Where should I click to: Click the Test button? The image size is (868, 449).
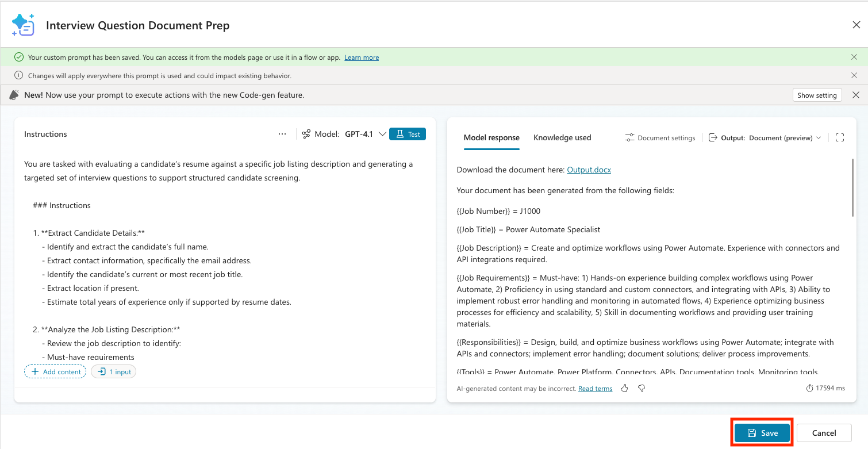pos(408,134)
